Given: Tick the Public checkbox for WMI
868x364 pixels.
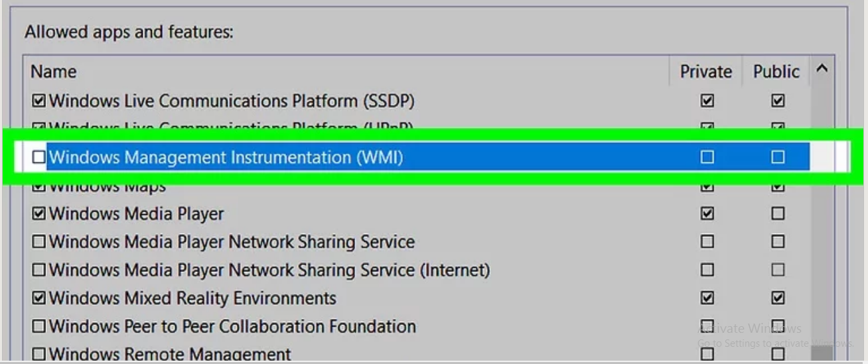Looking at the screenshot, I should click(x=778, y=157).
